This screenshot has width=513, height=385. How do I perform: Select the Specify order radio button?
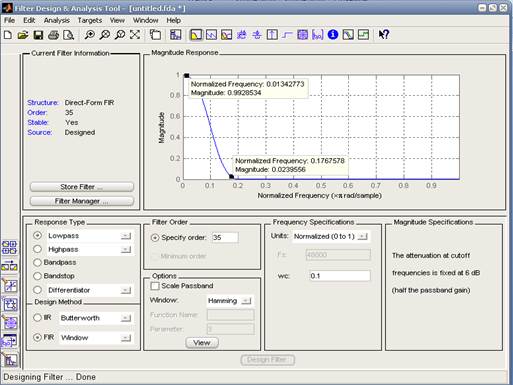pos(155,238)
